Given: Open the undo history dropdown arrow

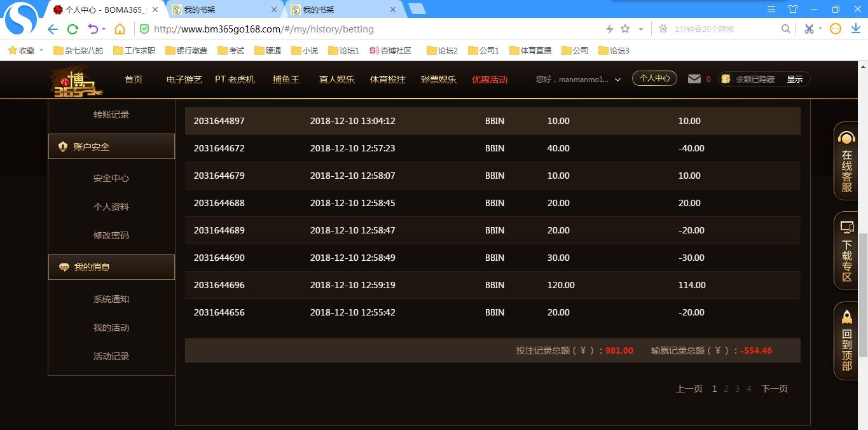Looking at the screenshot, I should (x=104, y=29).
